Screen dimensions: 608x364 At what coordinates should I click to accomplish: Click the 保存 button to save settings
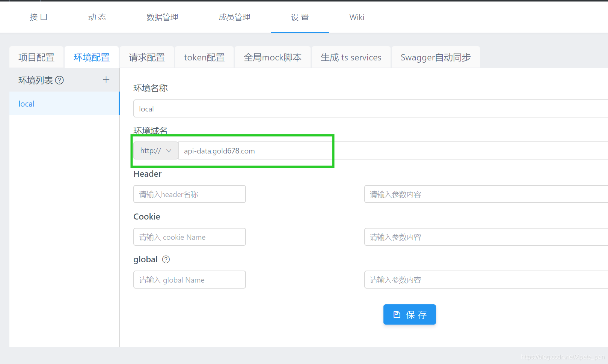pyautogui.click(x=409, y=314)
